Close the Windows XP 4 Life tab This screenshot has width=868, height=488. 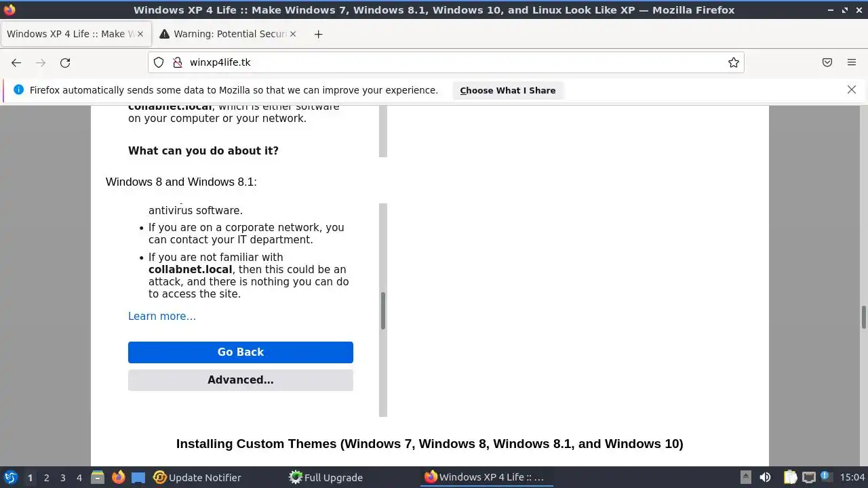140,34
